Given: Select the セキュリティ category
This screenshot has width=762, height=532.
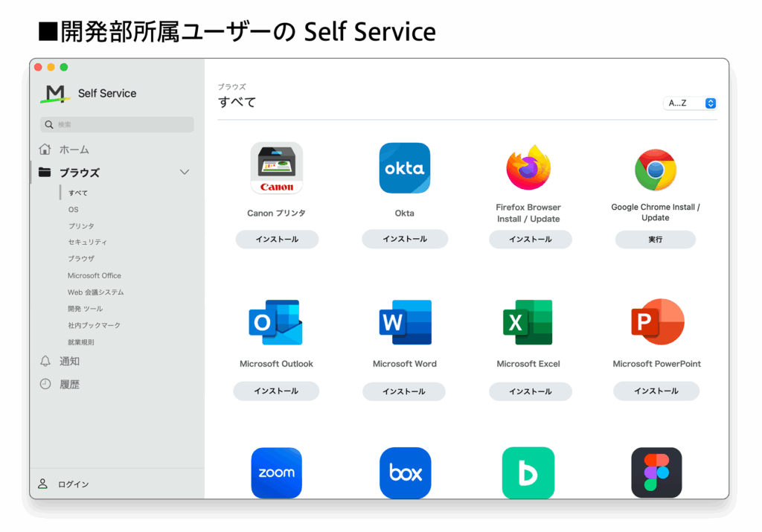Looking at the screenshot, I should coord(88,243).
